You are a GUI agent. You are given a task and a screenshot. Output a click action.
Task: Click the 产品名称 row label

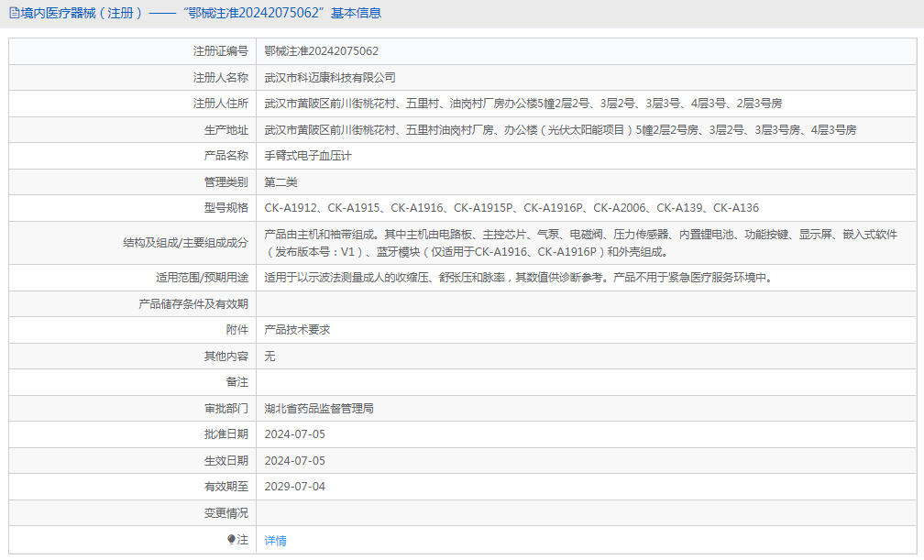pyautogui.click(x=225, y=156)
